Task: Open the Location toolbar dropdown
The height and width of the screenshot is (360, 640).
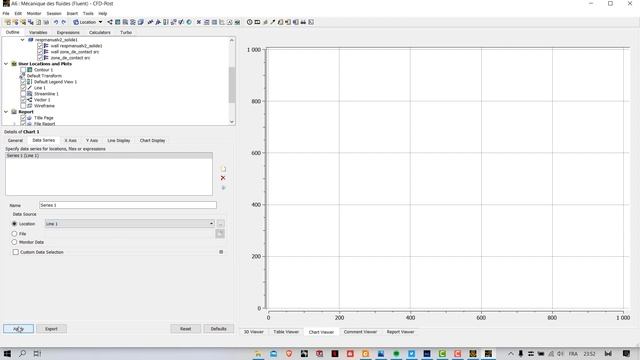Action: pos(100,22)
